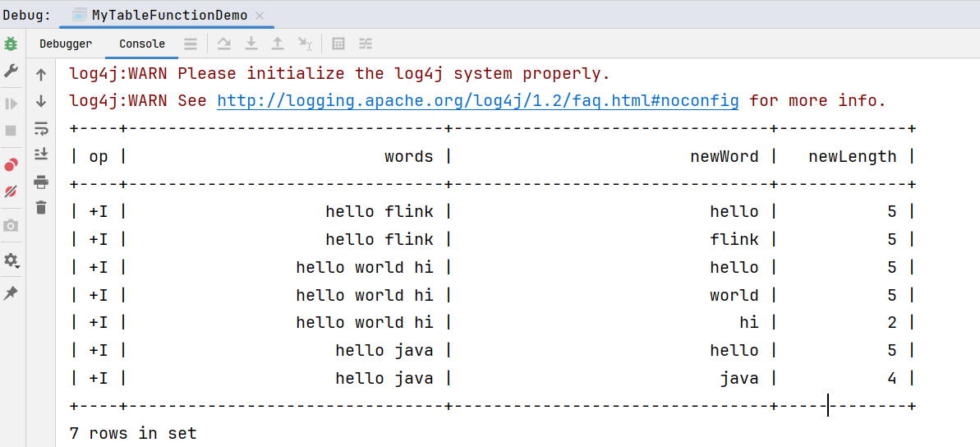Pin the debug tab

point(11,293)
